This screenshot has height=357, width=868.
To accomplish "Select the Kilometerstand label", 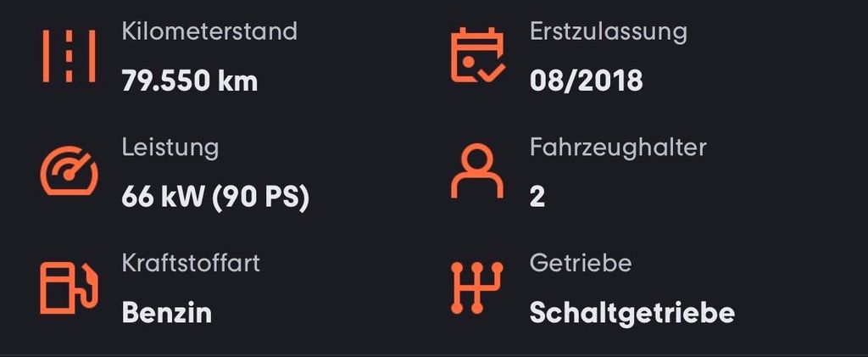I will (209, 32).
